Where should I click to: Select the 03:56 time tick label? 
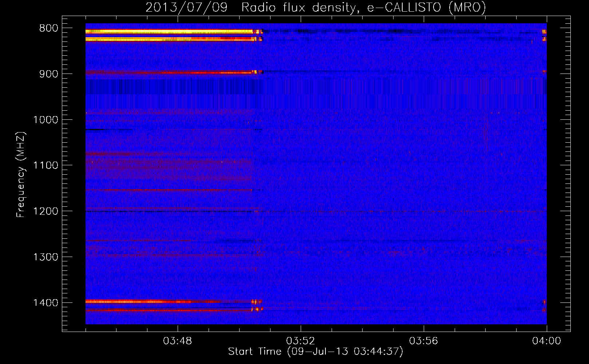[423, 341]
